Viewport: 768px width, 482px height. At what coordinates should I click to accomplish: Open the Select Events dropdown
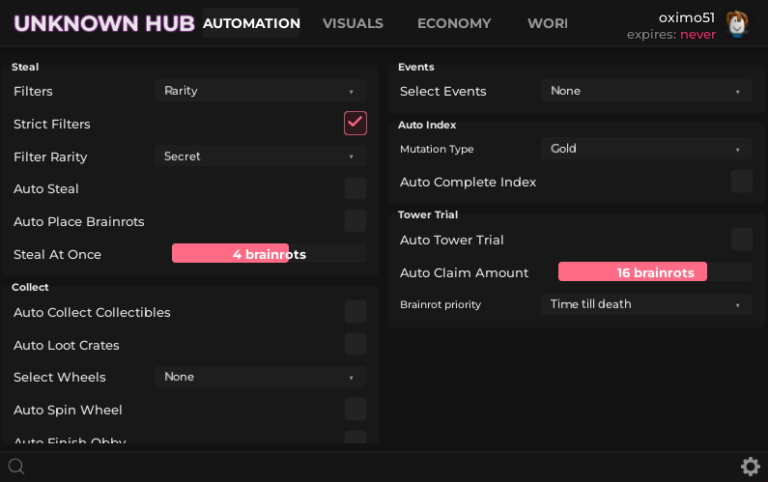(646, 91)
